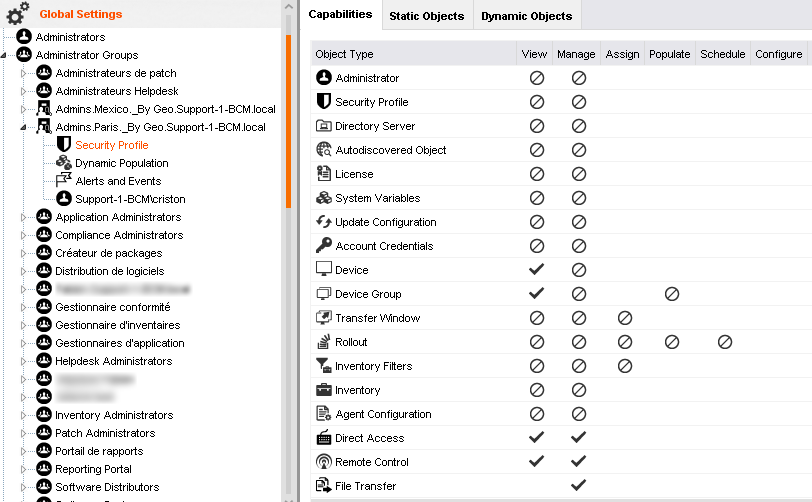Switch to the Static Objects tab
The image size is (812, 502).
coord(427,16)
